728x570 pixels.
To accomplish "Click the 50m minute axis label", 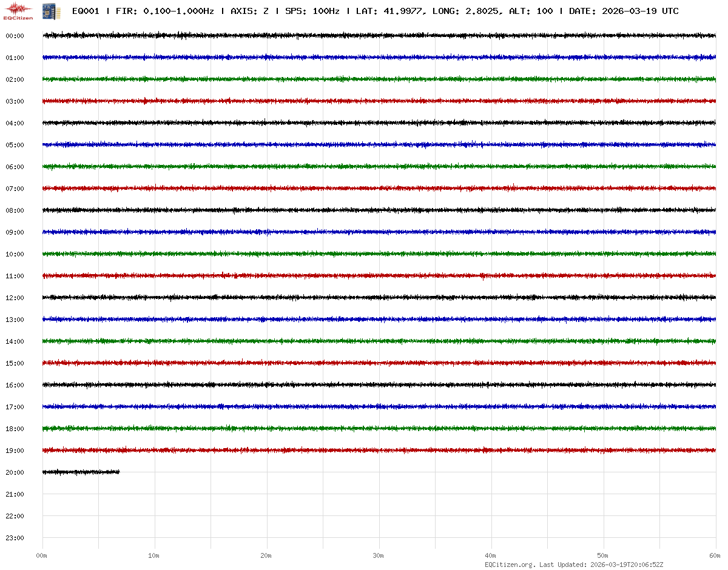I will (x=603, y=556).
